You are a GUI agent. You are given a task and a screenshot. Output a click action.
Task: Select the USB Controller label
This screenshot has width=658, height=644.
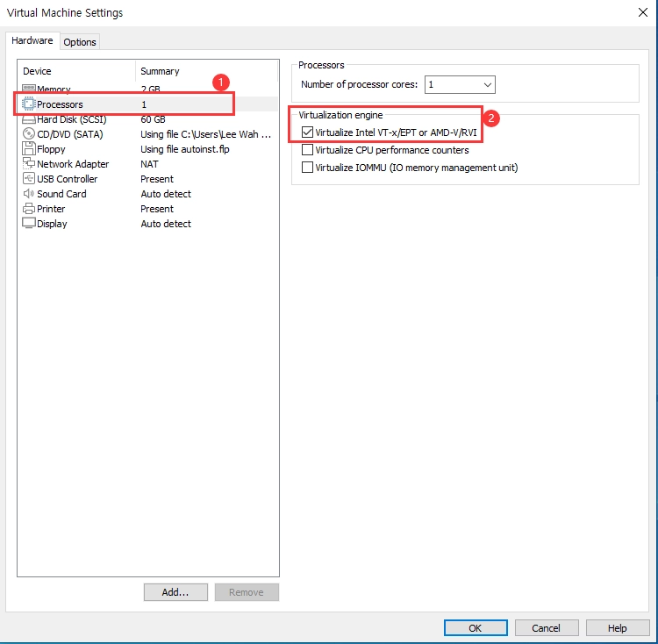coord(68,179)
